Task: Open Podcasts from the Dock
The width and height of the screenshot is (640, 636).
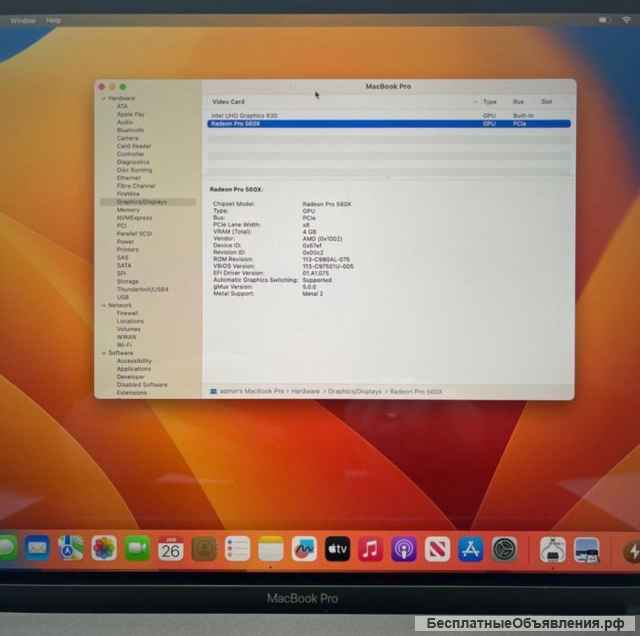Action: 404,549
